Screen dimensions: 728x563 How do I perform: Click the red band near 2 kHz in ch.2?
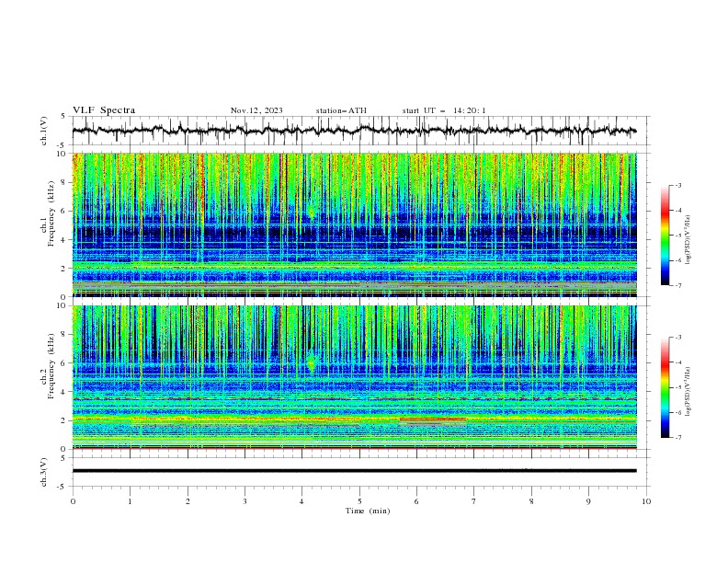(x=433, y=419)
